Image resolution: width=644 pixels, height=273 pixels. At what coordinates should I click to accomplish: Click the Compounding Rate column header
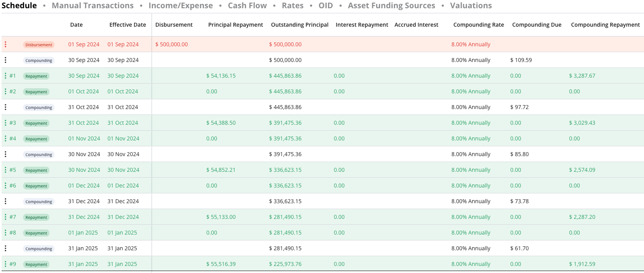click(478, 25)
